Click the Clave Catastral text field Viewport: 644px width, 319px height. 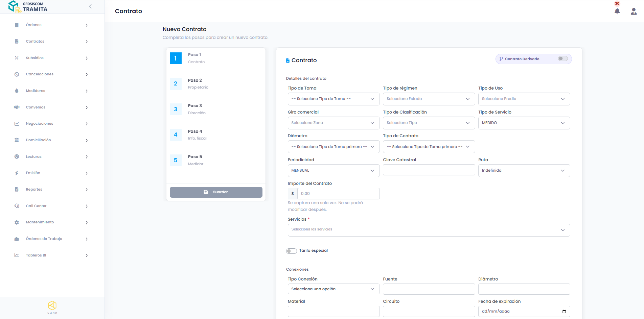click(x=429, y=170)
